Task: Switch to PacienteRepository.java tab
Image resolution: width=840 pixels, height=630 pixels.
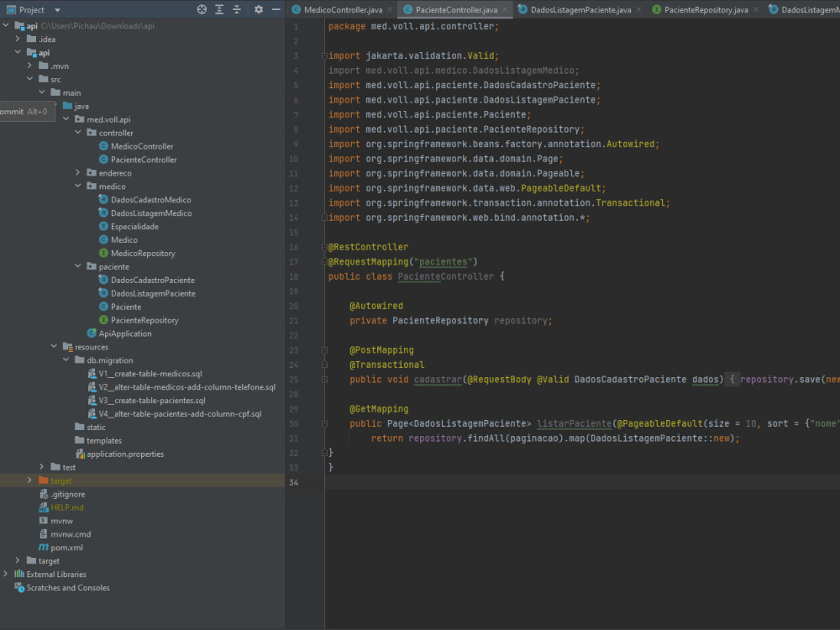Action: click(706, 9)
